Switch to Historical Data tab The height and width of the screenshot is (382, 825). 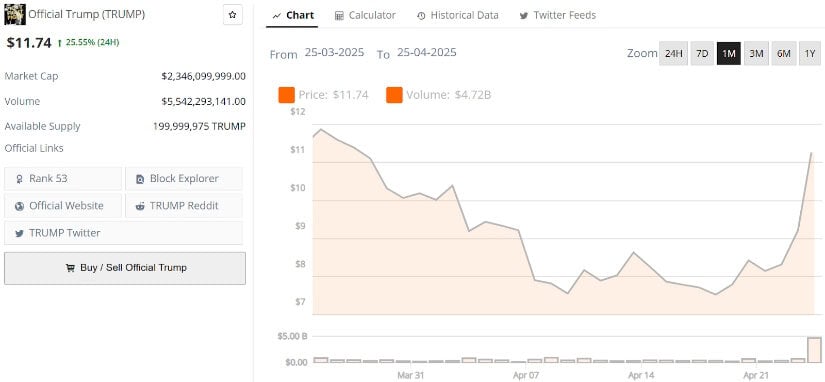[457, 15]
